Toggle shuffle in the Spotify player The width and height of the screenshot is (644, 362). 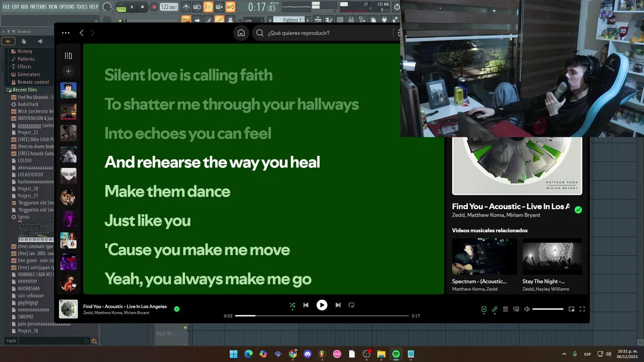click(x=292, y=305)
